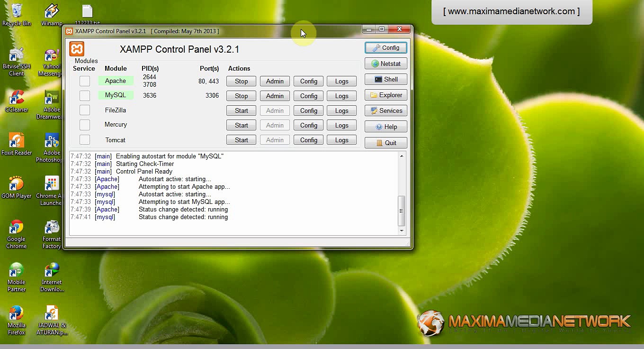
Task: Toggle the Tomcat service checkbox
Action: (85, 140)
